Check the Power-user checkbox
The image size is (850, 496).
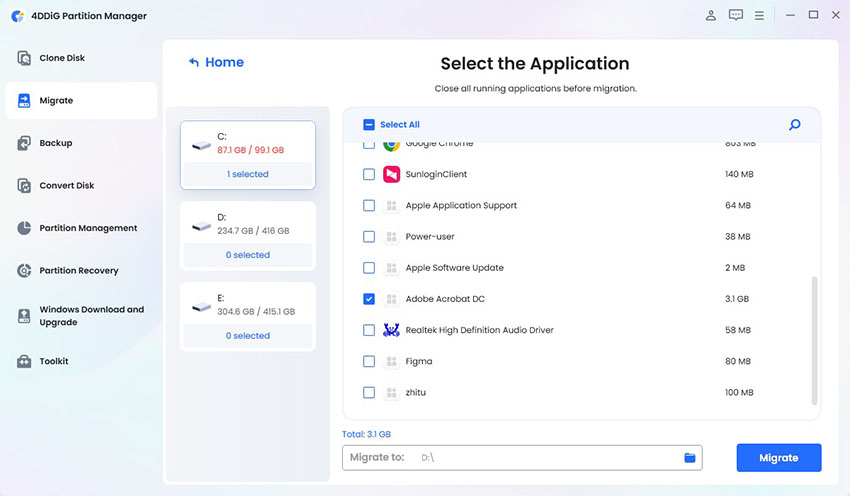369,236
